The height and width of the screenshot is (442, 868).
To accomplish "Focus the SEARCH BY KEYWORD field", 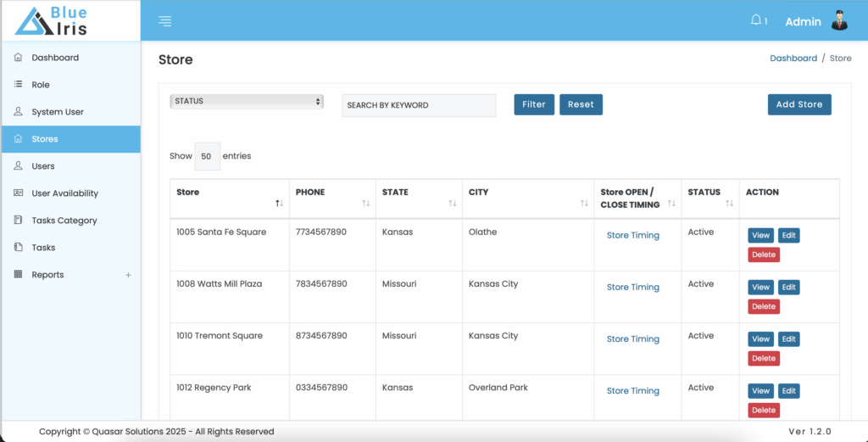I will click(419, 105).
